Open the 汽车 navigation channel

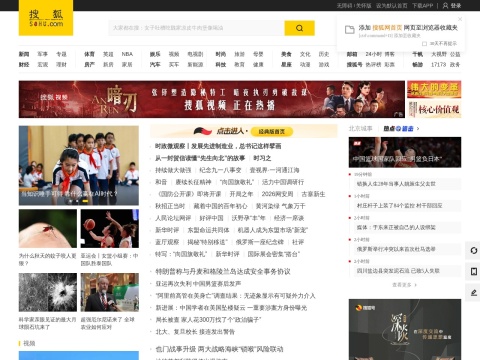[x=155, y=64]
